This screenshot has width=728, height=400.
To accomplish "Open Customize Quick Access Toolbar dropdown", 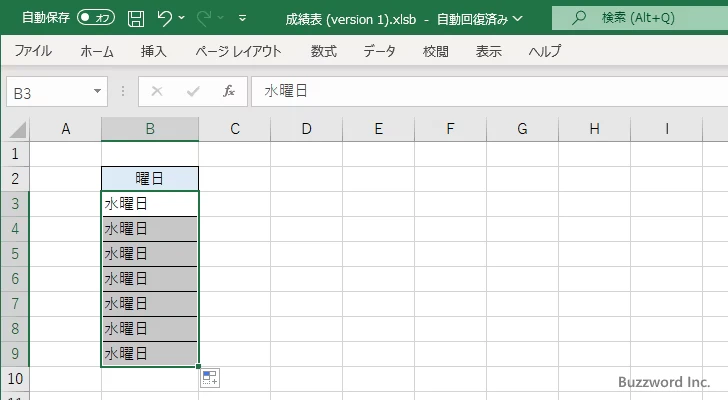I will pyautogui.click(x=242, y=19).
